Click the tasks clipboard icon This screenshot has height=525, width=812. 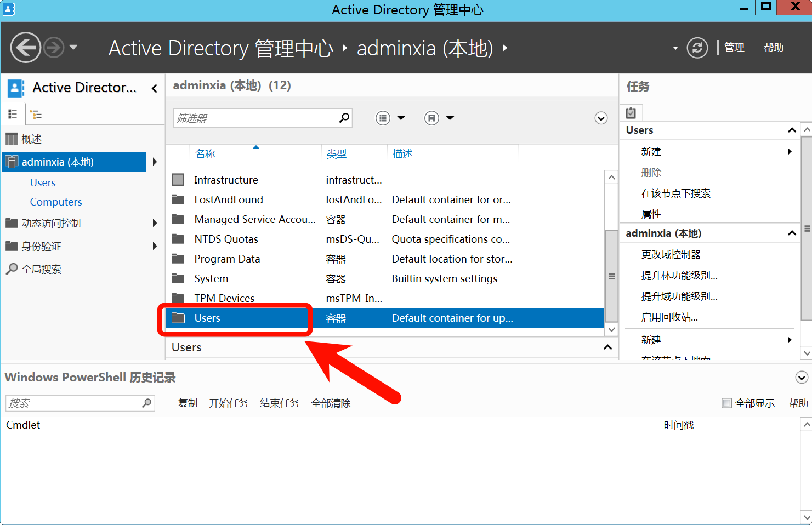631,113
